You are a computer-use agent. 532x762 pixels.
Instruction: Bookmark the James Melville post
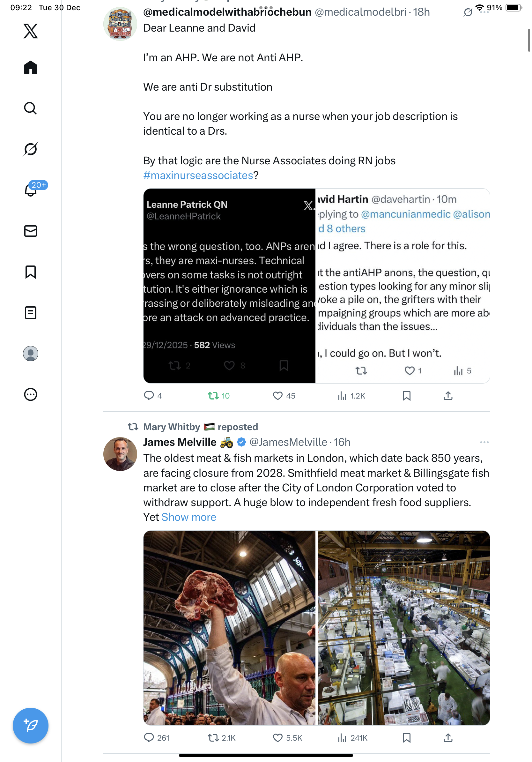coord(406,738)
